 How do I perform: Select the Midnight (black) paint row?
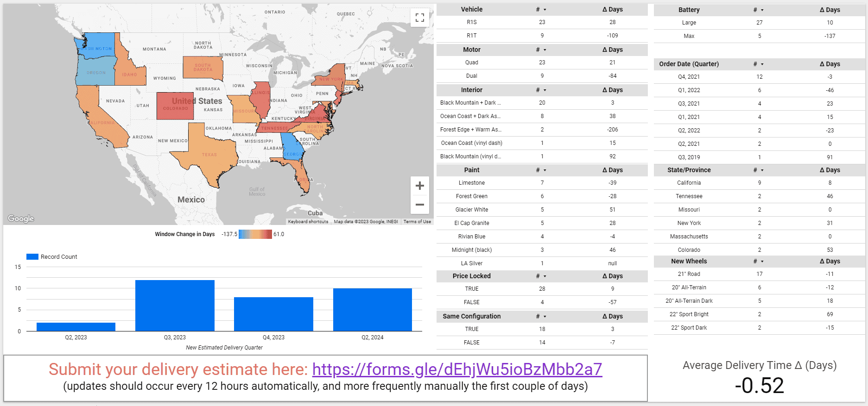pyautogui.click(x=542, y=250)
